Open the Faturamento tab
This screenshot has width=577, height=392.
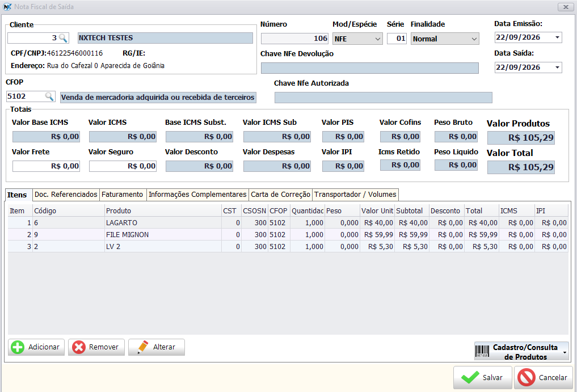122,195
